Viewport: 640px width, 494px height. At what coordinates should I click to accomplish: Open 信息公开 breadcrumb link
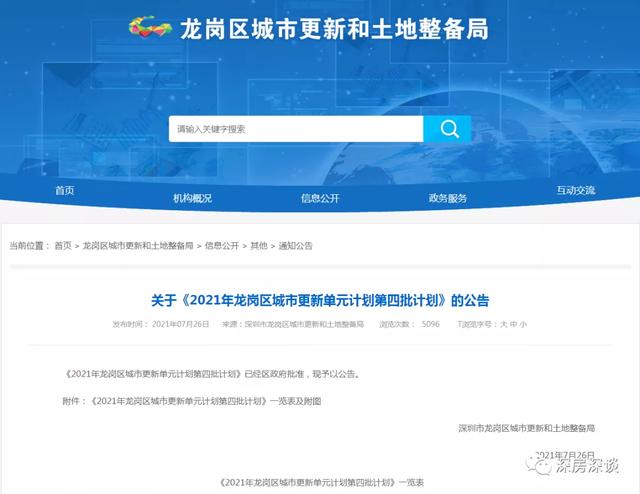click(x=222, y=246)
